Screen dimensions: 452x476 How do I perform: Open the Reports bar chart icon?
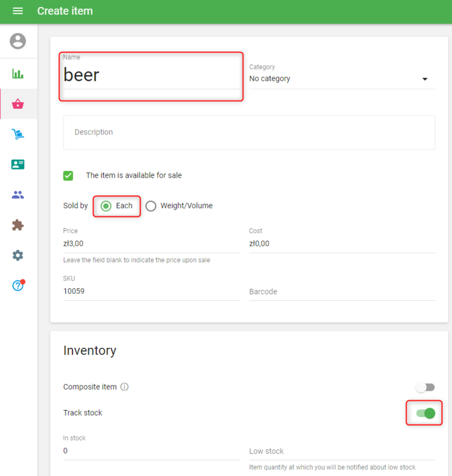point(18,74)
